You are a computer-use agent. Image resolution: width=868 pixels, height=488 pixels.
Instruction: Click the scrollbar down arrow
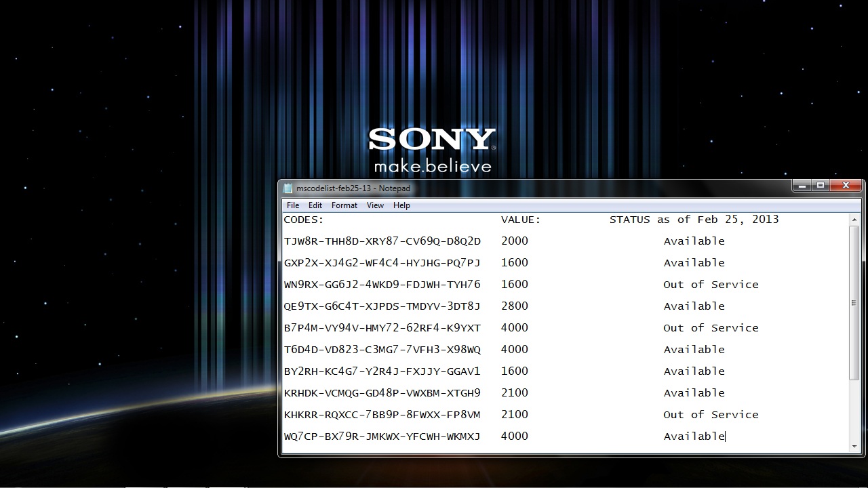pyautogui.click(x=854, y=447)
